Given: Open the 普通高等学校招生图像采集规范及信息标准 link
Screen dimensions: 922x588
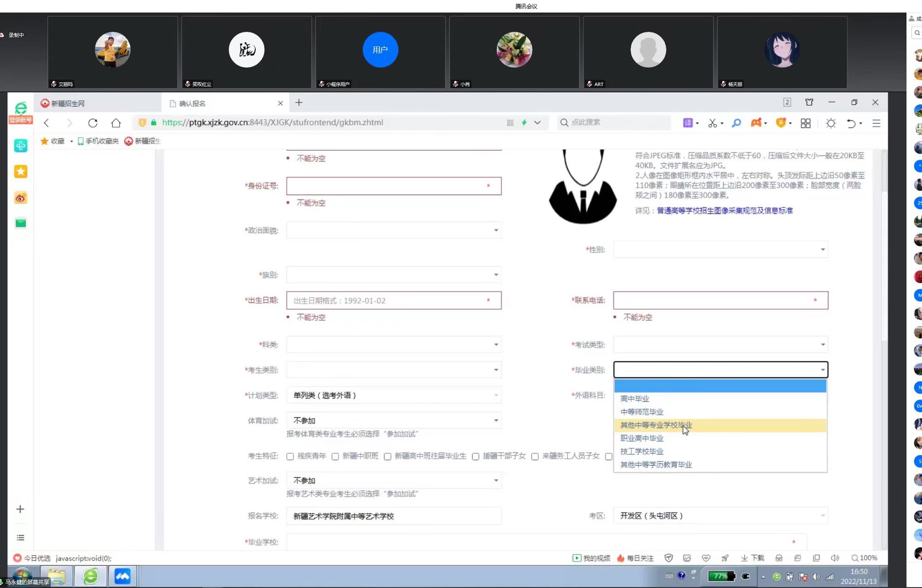Looking at the screenshot, I should click(725, 211).
